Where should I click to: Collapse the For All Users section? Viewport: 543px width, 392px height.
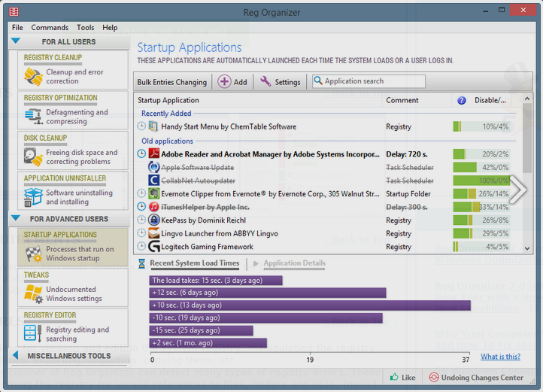[x=16, y=41]
